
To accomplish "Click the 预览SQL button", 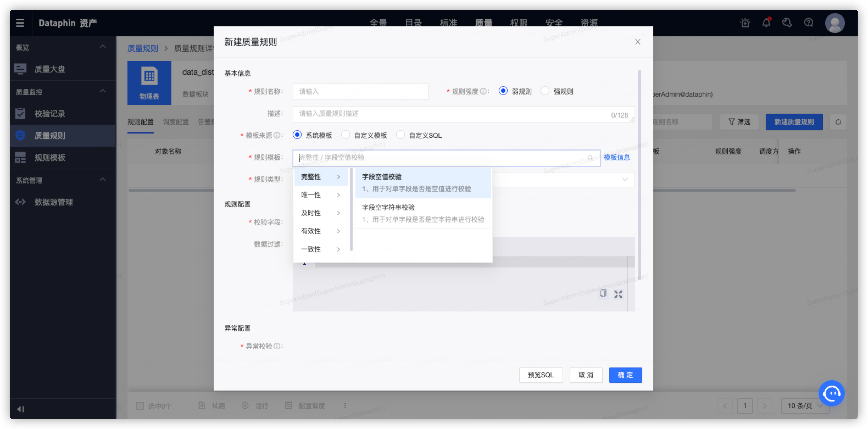I will pyautogui.click(x=541, y=375).
